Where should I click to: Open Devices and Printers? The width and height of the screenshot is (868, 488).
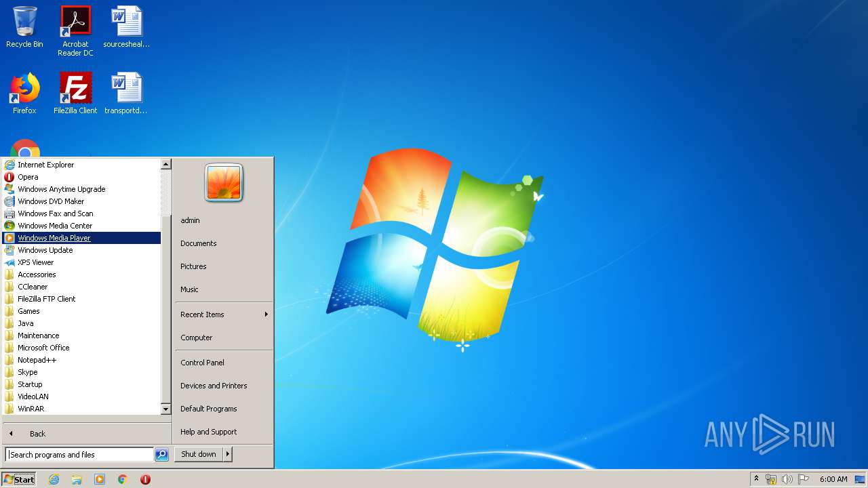point(224,386)
